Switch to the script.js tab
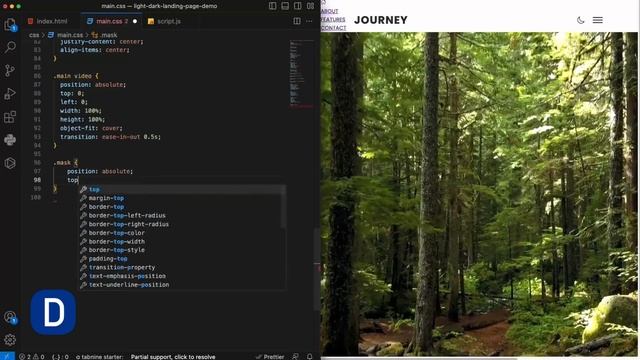The height and width of the screenshot is (360, 640). coord(164,21)
